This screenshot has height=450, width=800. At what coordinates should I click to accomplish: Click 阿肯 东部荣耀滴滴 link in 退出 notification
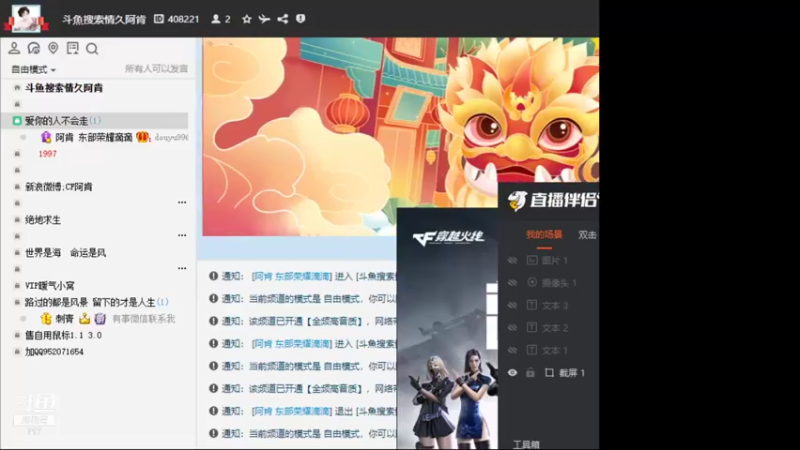292,411
